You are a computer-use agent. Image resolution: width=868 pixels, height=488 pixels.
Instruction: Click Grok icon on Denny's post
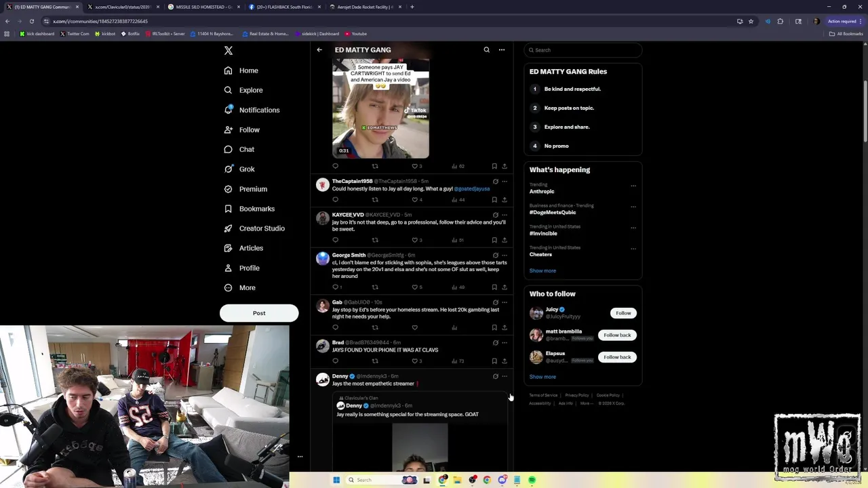[x=496, y=376]
